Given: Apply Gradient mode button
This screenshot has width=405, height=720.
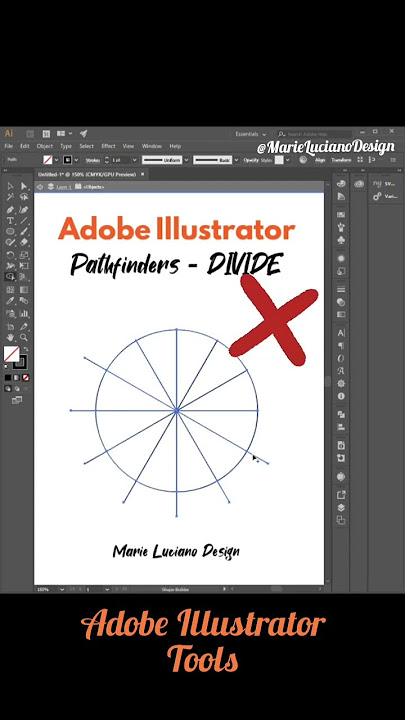Looking at the screenshot, I should coord(17,377).
